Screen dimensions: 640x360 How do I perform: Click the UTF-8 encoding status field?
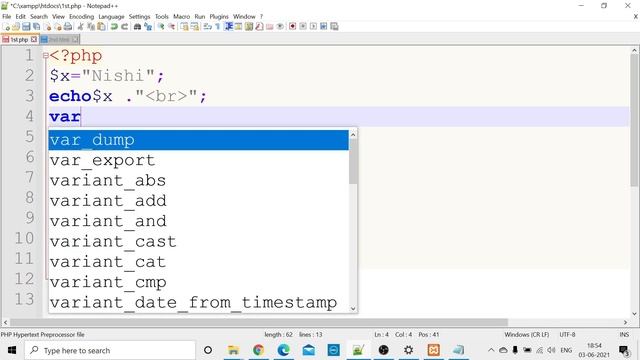567,335
